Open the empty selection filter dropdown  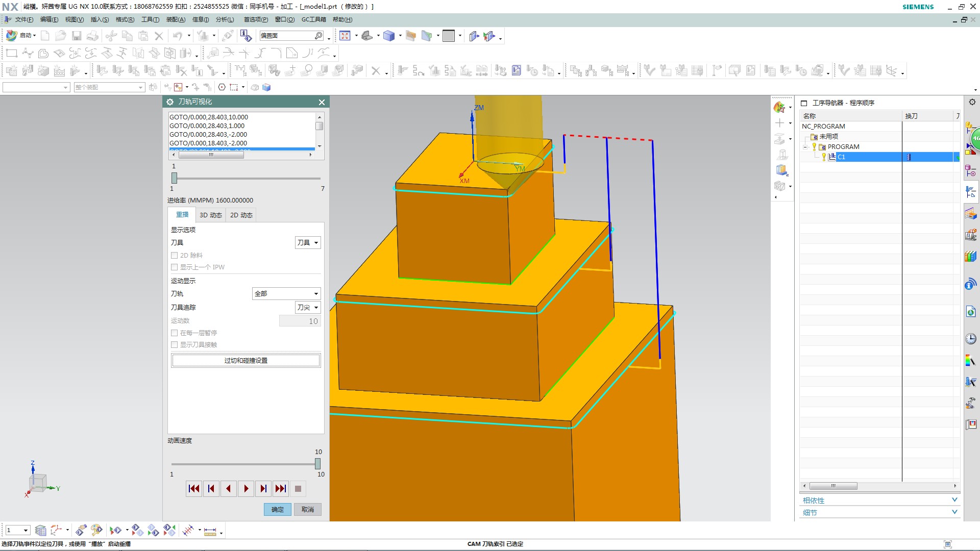click(x=36, y=87)
